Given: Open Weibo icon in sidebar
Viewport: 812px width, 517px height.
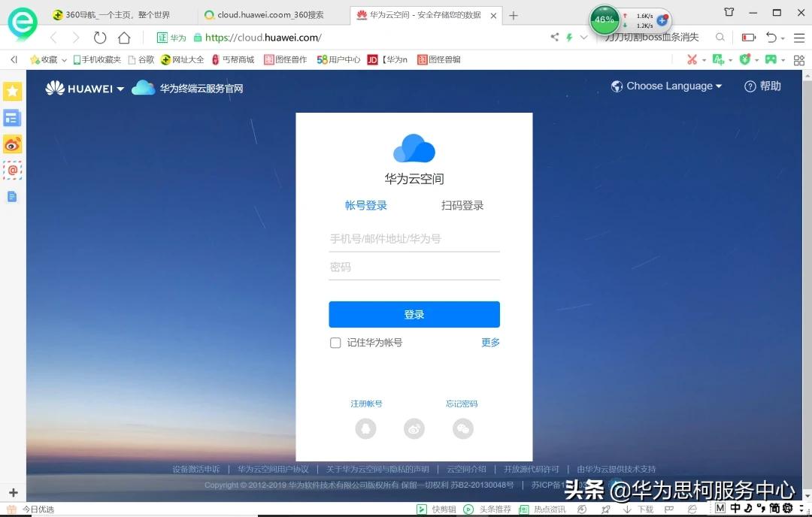Looking at the screenshot, I should click(13, 144).
